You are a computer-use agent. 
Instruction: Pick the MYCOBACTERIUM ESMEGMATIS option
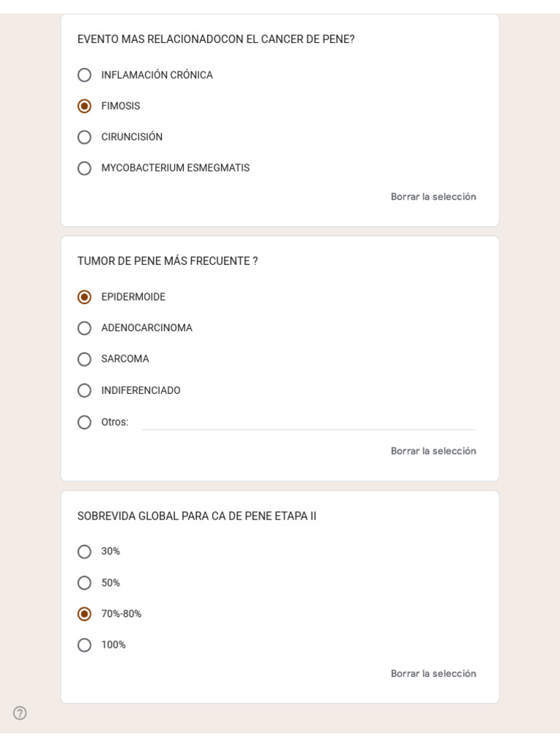(85, 169)
